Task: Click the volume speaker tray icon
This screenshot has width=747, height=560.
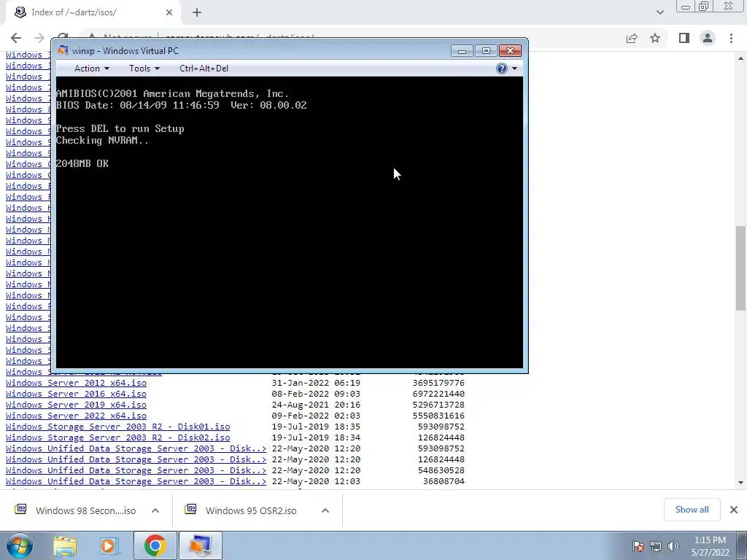Action: click(x=673, y=546)
